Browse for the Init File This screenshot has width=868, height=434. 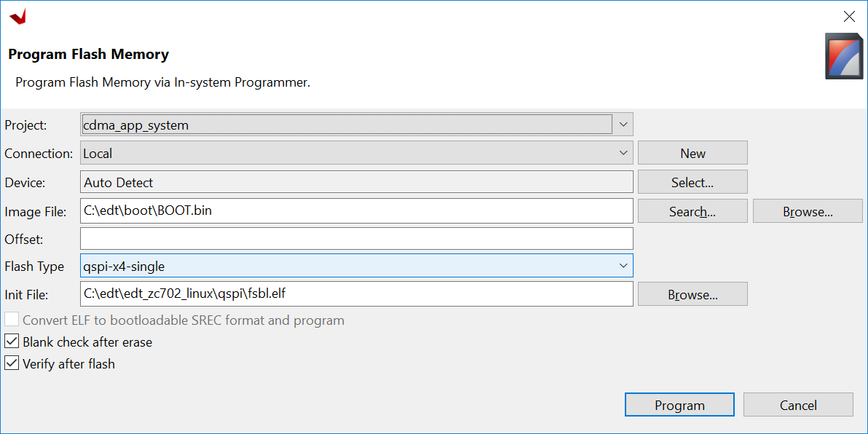[x=692, y=294]
